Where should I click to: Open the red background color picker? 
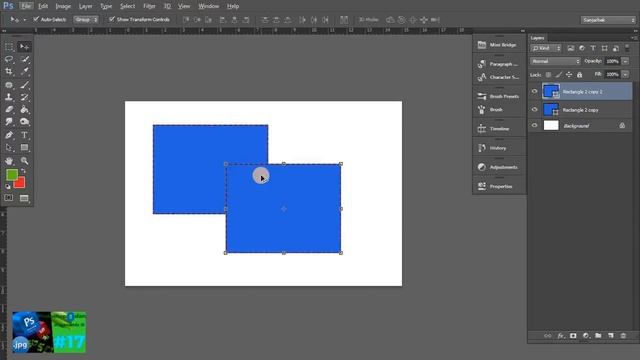[20, 184]
